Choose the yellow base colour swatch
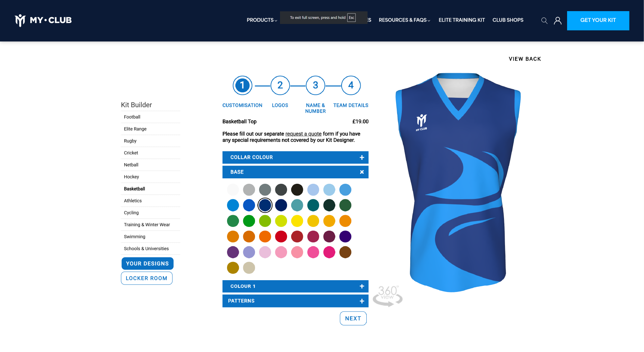This screenshot has height=352, width=644. pos(297,221)
